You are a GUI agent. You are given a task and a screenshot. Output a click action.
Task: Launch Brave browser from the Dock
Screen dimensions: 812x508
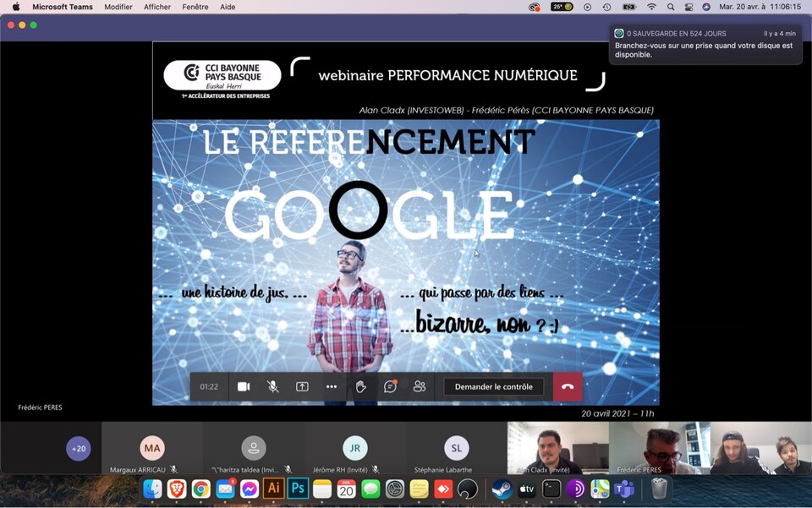coord(177,489)
